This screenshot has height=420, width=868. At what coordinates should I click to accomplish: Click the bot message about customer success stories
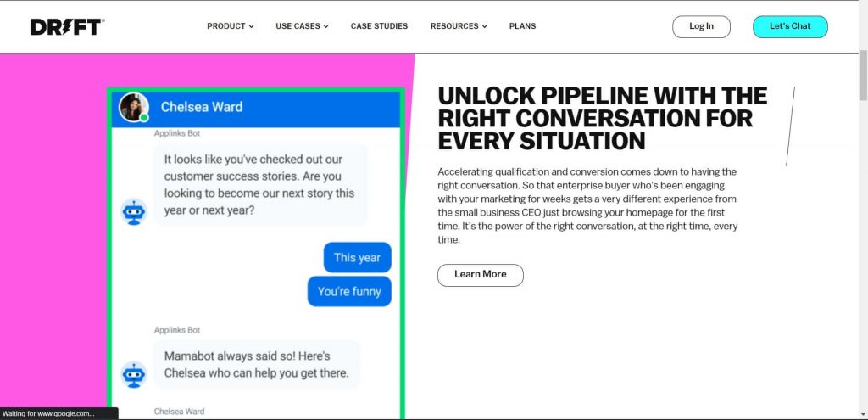click(x=260, y=185)
